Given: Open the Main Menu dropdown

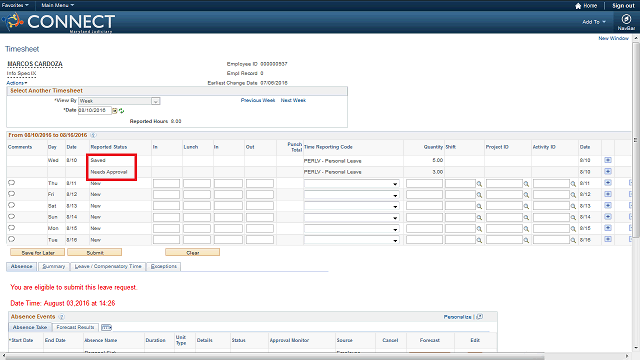Looking at the screenshot, I should [x=58, y=5].
